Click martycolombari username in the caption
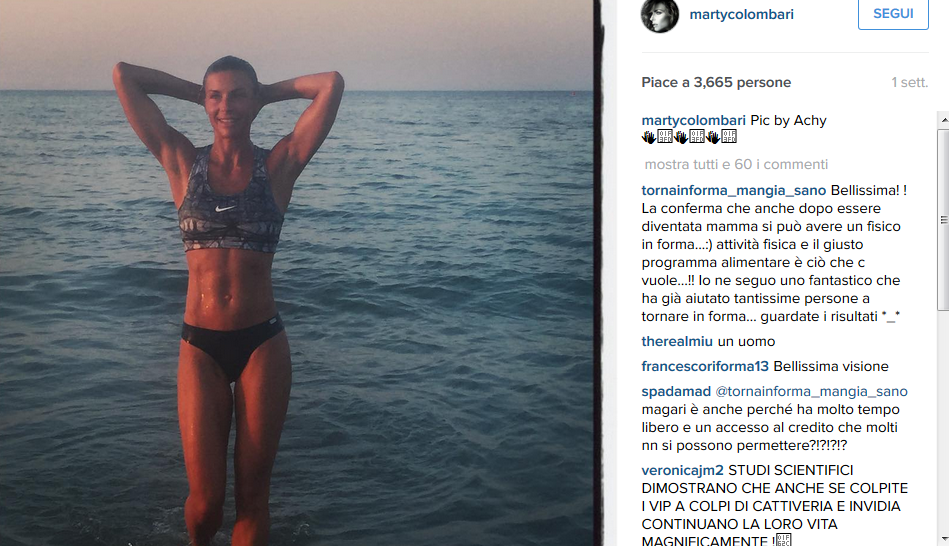 [x=694, y=120]
